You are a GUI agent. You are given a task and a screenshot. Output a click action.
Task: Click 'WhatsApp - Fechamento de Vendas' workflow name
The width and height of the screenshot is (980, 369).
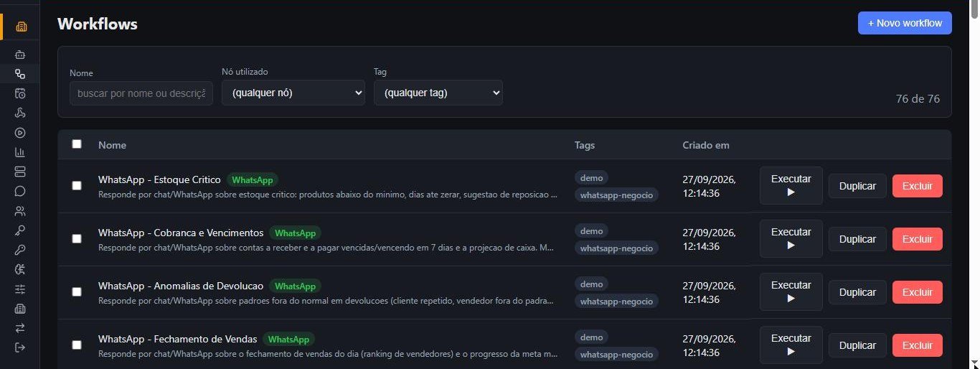pyautogui.click(x=177, y=339)
